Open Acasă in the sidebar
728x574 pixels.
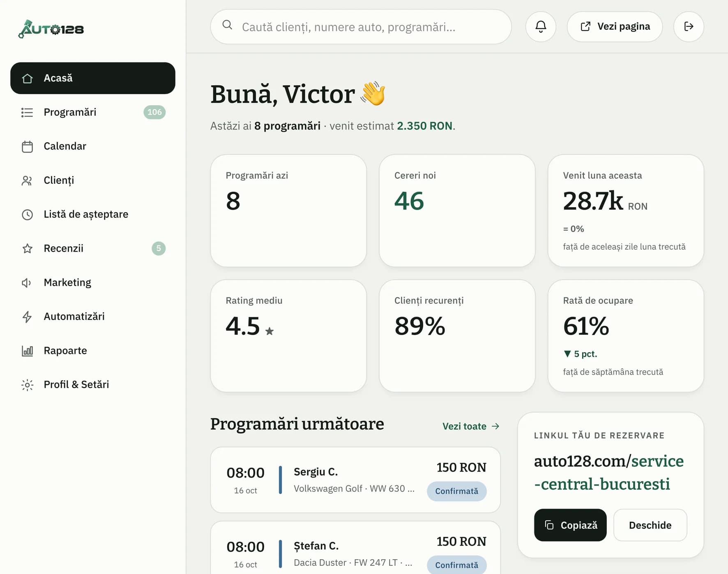93,78
